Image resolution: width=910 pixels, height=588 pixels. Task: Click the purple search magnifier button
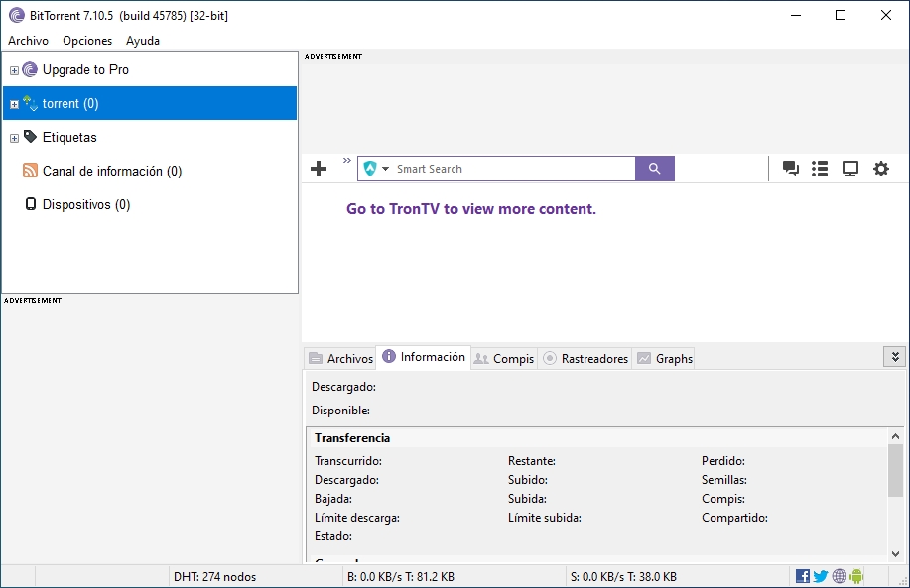(x=655, y=169)
